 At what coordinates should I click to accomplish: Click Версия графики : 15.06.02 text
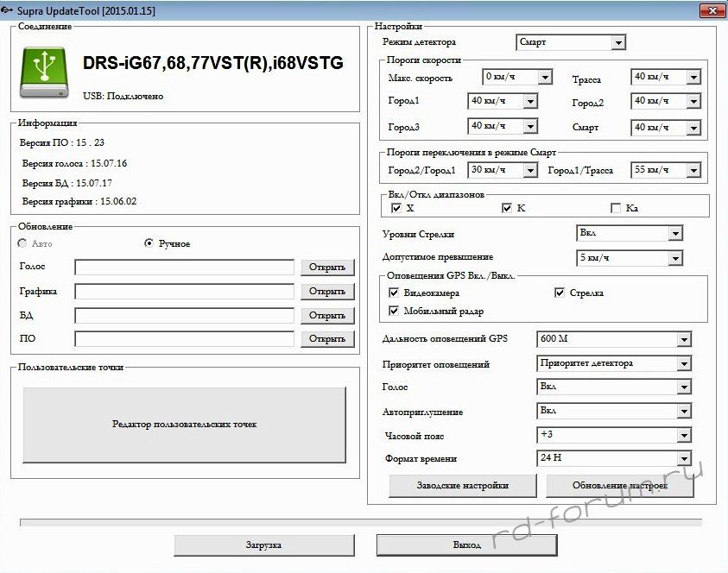(79, 201)
